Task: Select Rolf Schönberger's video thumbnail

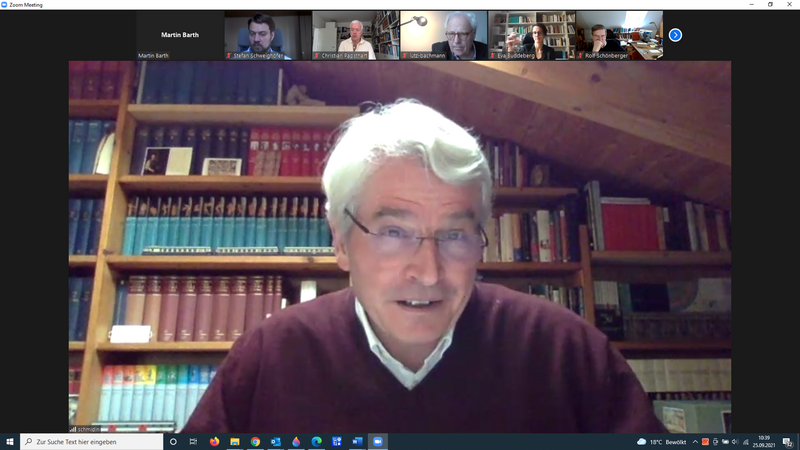Action: [619, 35]
